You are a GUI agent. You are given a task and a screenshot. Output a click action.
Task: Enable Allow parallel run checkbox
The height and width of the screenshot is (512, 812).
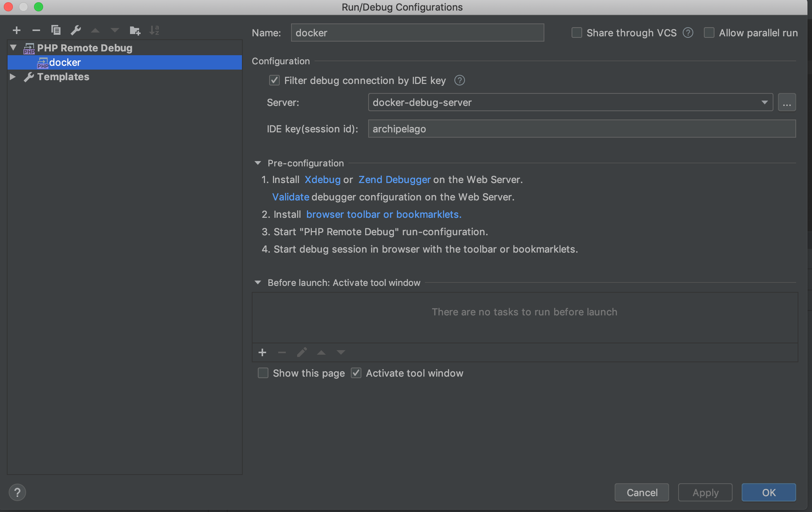[709, 33]
